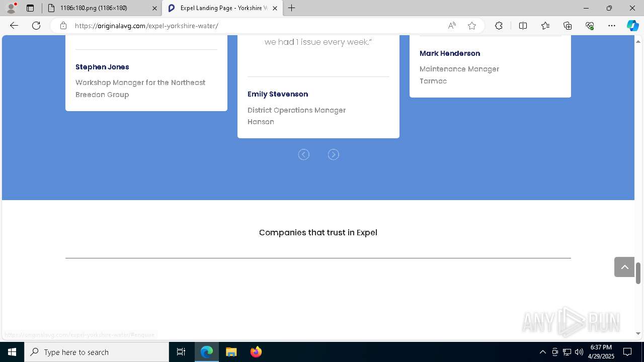Open network status tray icon
Image resolution: width=644 pixels, height=362 pixels.
[567, 352]
